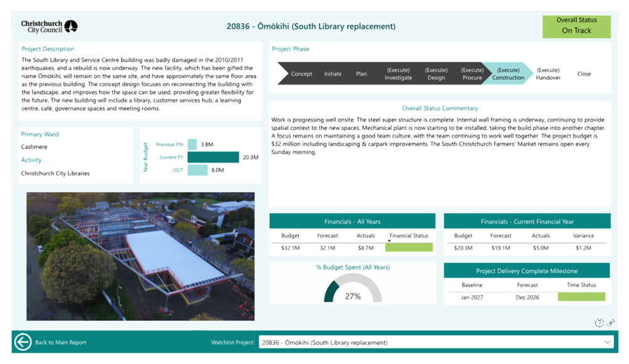Screen dimensions: 629x364
Task: Click the half-donut budget spent gauge
Action: pyautogui.click(x=352, y=289)
